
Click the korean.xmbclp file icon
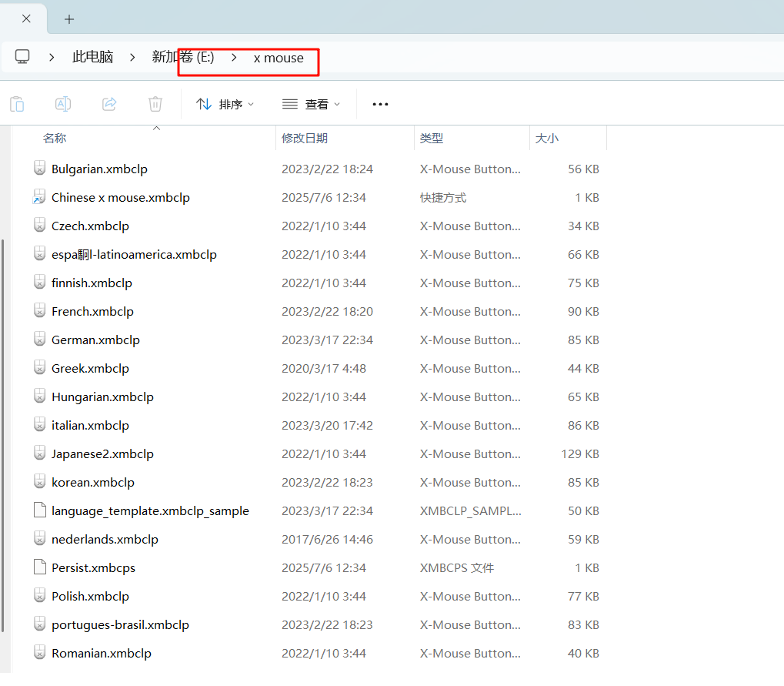(x=39, y=482)
